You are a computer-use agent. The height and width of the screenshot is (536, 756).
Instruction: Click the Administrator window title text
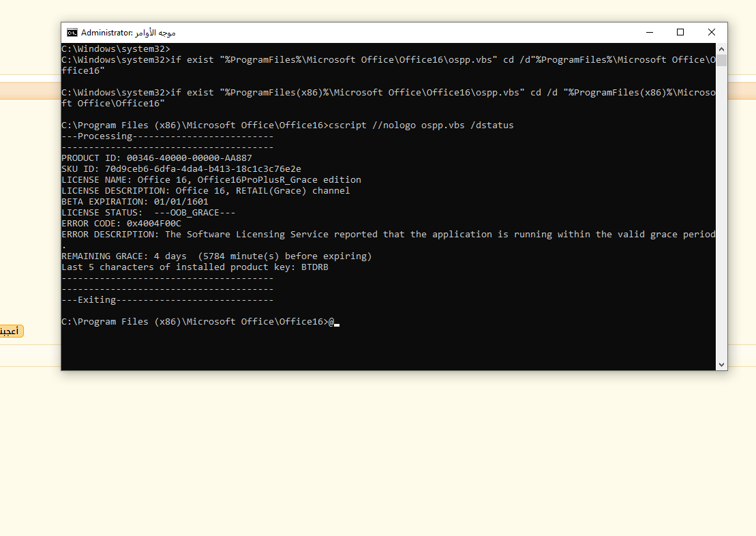click(128, 32)
